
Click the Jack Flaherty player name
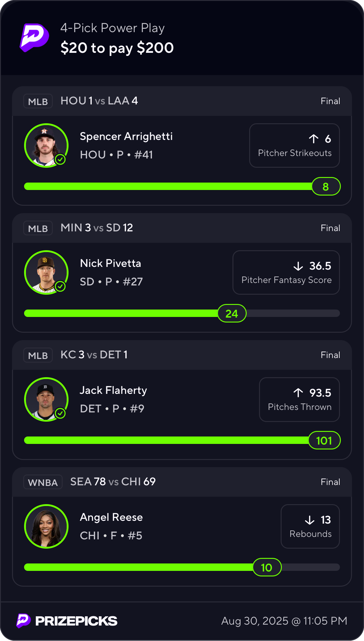(113, 390)
